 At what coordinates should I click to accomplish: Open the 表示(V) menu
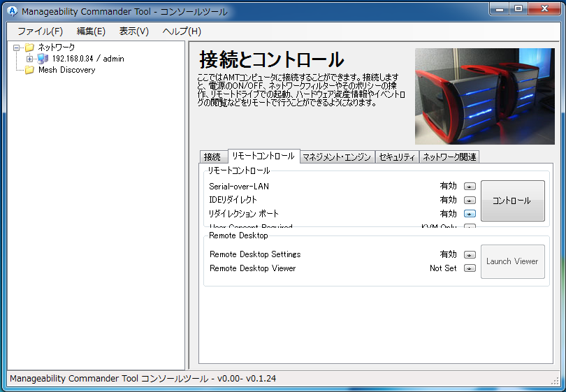[x=133, y=31]
